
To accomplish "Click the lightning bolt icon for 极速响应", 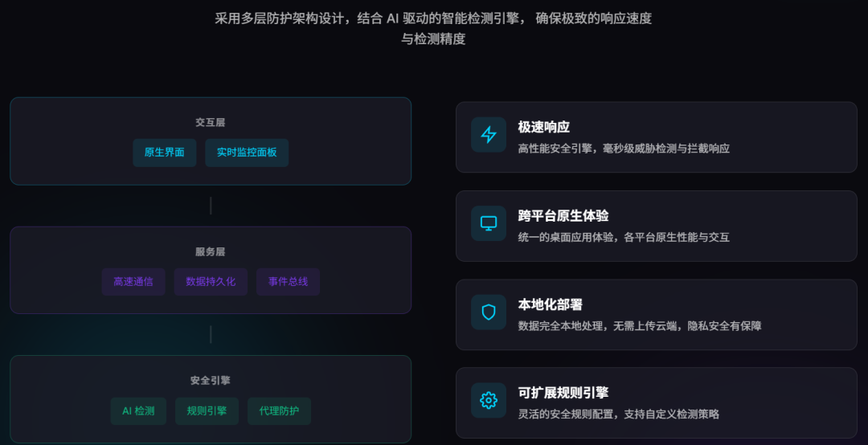I will pyautogui.click(x=489, y=135).
